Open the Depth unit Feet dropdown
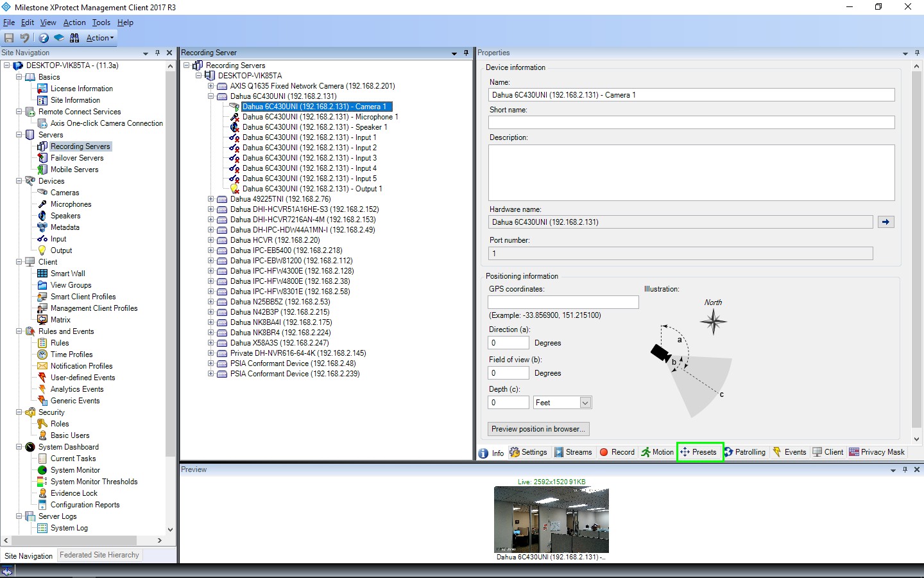 pos(585,403)
